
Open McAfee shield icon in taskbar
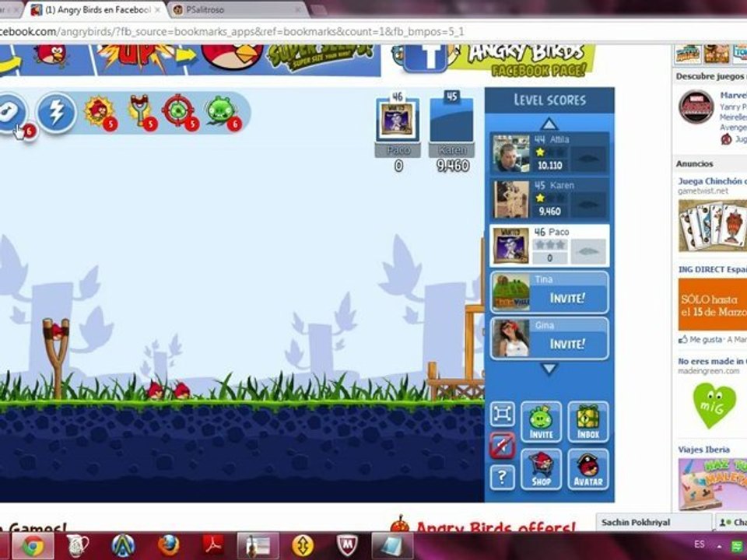coord(347,546)
